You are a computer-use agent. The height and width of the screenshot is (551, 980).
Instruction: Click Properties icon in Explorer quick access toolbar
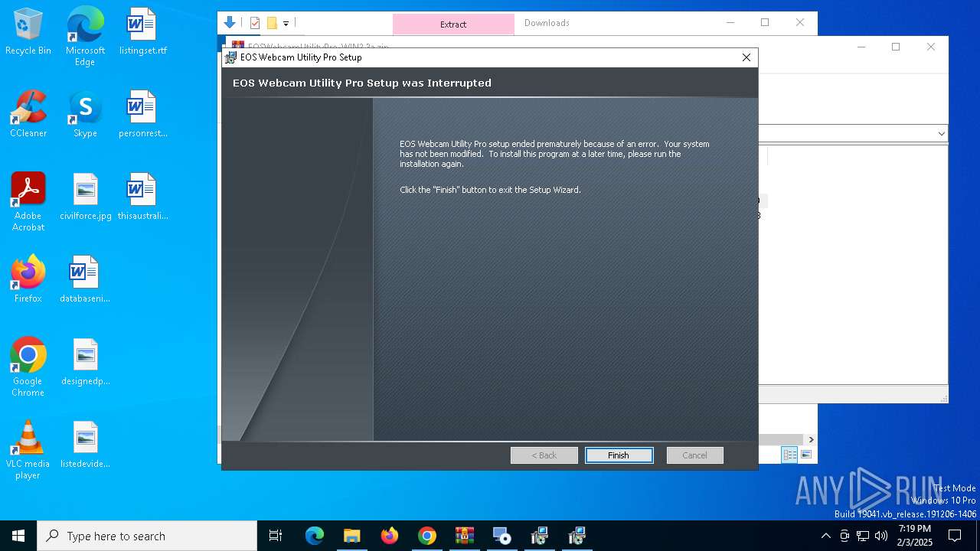255,23
